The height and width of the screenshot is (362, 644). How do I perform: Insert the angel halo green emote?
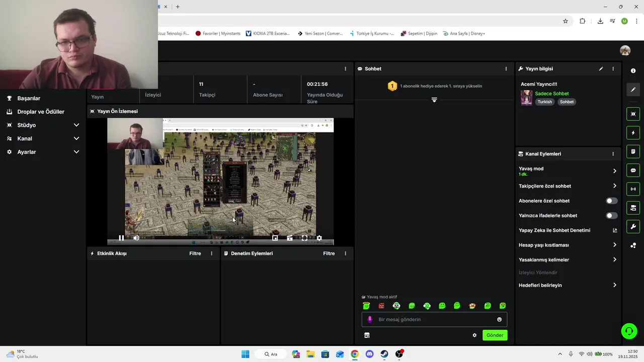(x=366, y=306)
